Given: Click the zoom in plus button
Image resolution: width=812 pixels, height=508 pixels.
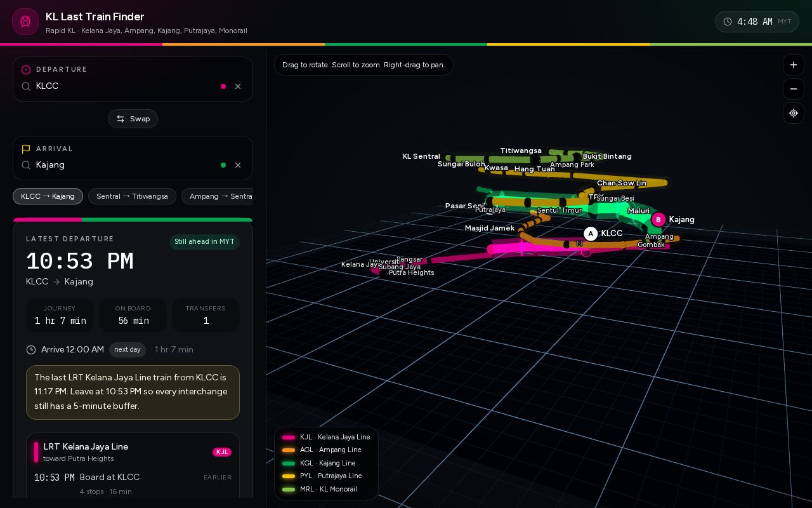Looking at the screenshot, I should coord(794,65).
